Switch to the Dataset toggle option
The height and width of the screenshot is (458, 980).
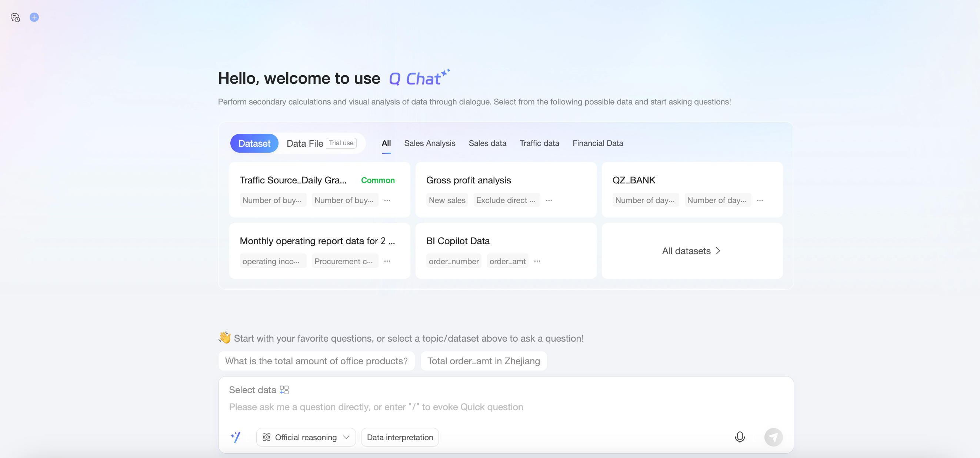pos(254,143)
